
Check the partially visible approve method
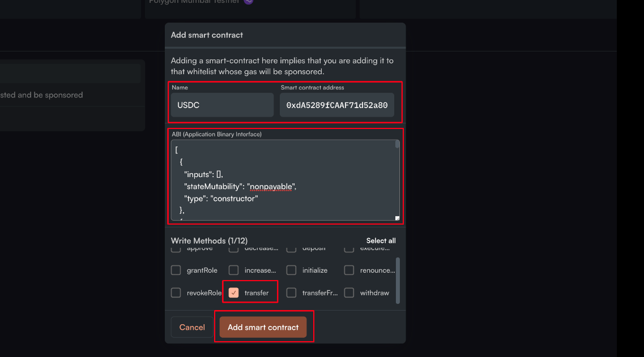[x=176, y=249]
